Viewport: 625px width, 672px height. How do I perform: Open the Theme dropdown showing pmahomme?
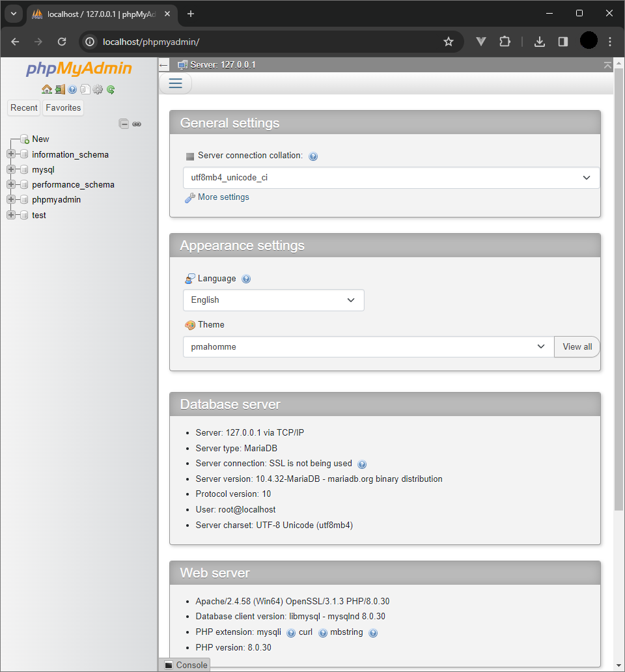[368, 346]
